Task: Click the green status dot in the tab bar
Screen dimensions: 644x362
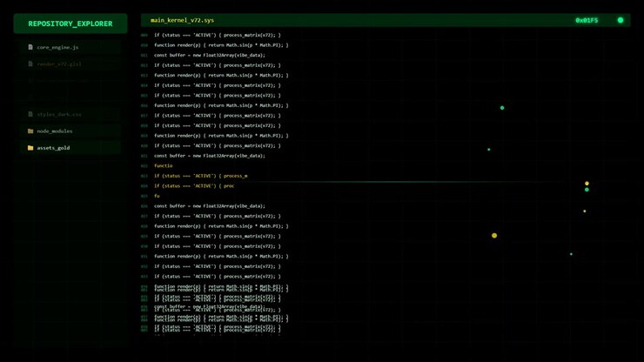Action: coord(621,20)
